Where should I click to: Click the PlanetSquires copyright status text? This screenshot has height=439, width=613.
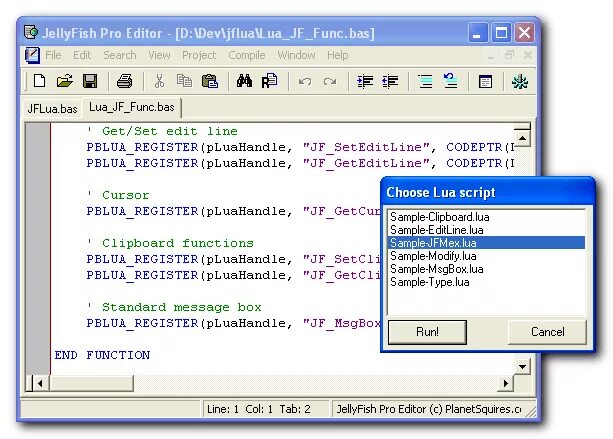pyautogui.click(x=428, y=409)
